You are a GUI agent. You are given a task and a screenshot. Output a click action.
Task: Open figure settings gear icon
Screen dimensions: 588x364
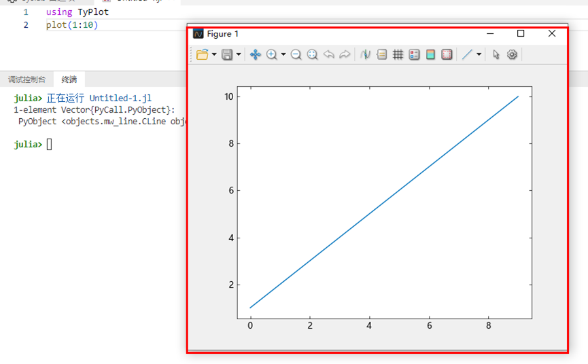click(x=512, y=55)
